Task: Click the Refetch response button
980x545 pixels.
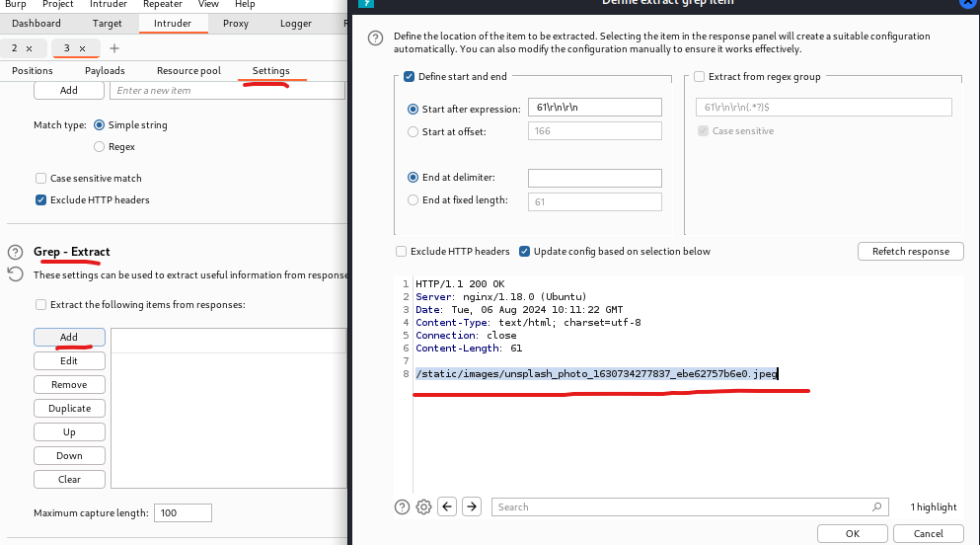Action: (x=910, y=251)
